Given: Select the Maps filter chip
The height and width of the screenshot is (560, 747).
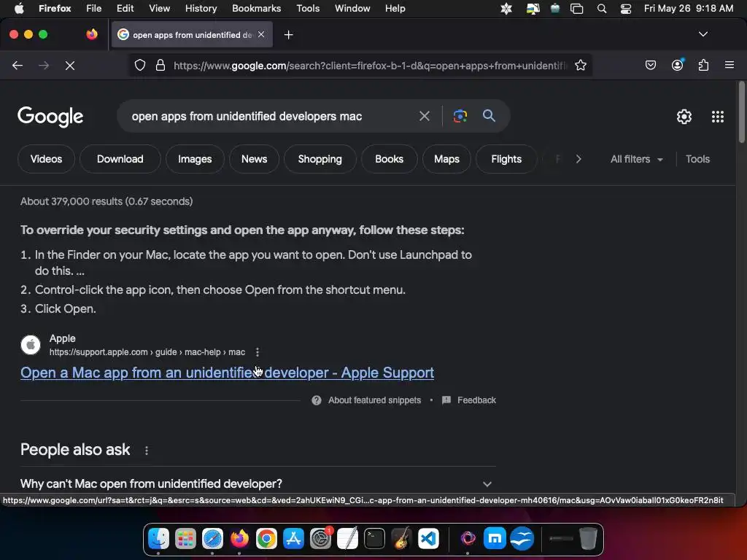Looking at the screenshot, I should 446,159.
